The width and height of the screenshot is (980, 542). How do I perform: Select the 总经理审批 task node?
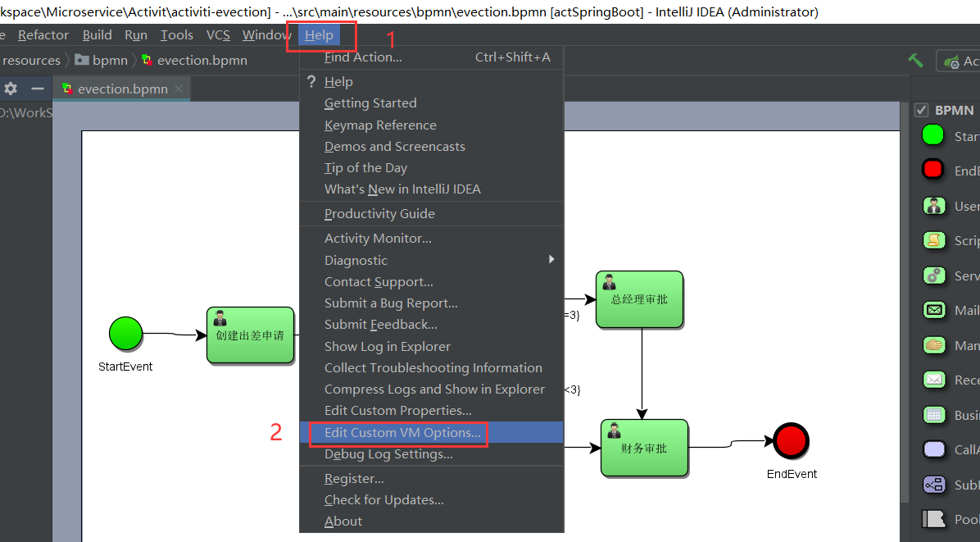[639, 299]
